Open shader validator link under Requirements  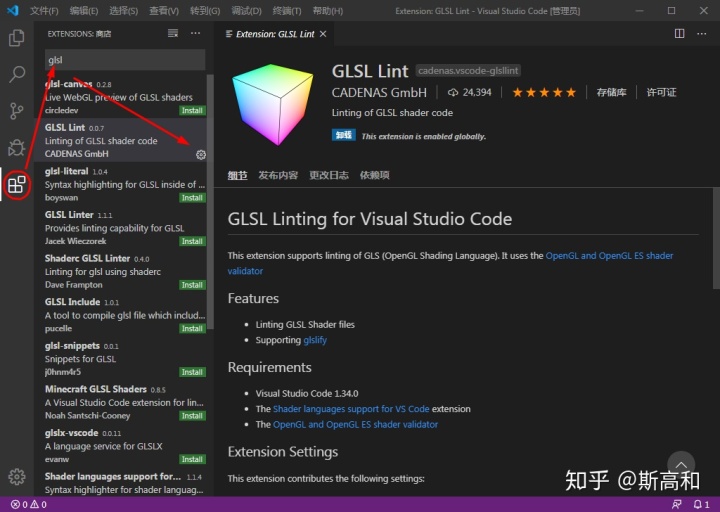click(x=355, y=425)
